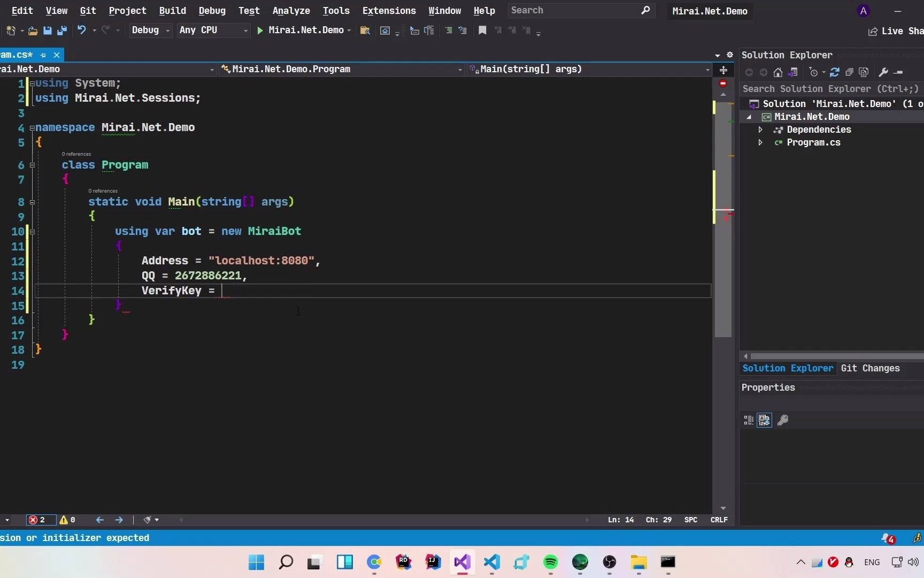Collapse the Mirai.Net.Demo project node
This screenshot has width=924, height=578.
[749, 117]
